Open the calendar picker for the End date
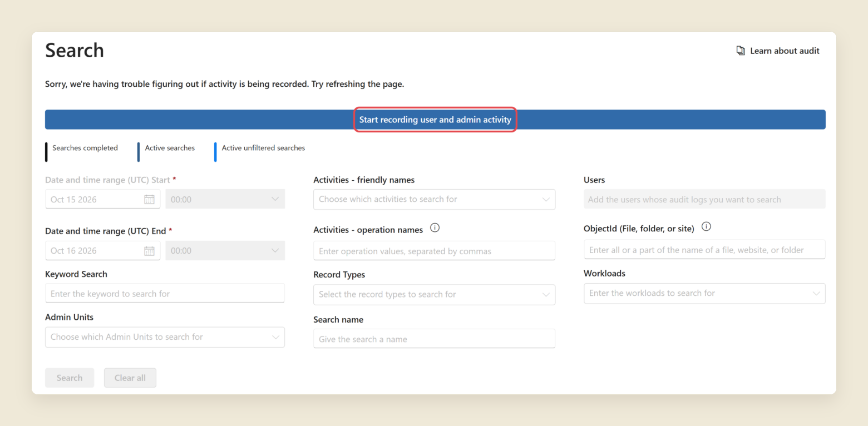Screen dimensions: 868x426 149,251
